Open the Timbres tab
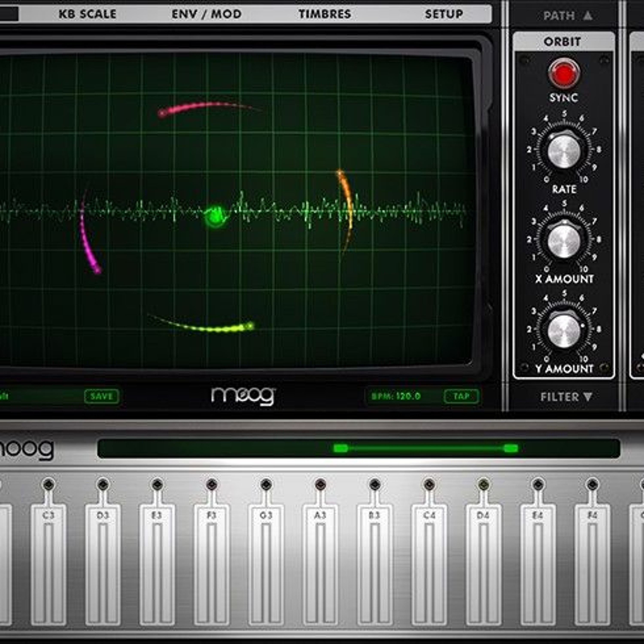This screenshot has height=644, width=644. 325,14
